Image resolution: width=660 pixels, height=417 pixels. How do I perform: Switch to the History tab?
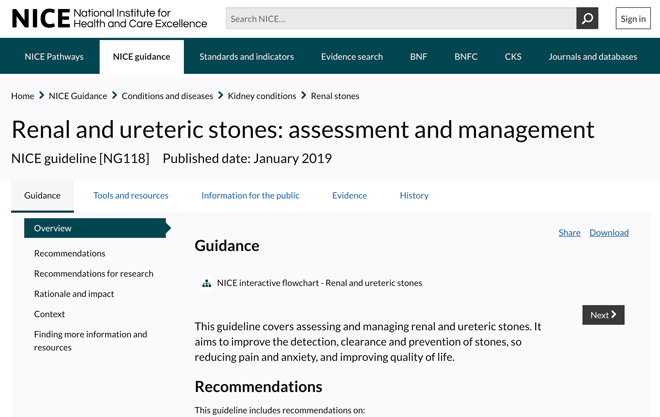click(x=414, y=196)
